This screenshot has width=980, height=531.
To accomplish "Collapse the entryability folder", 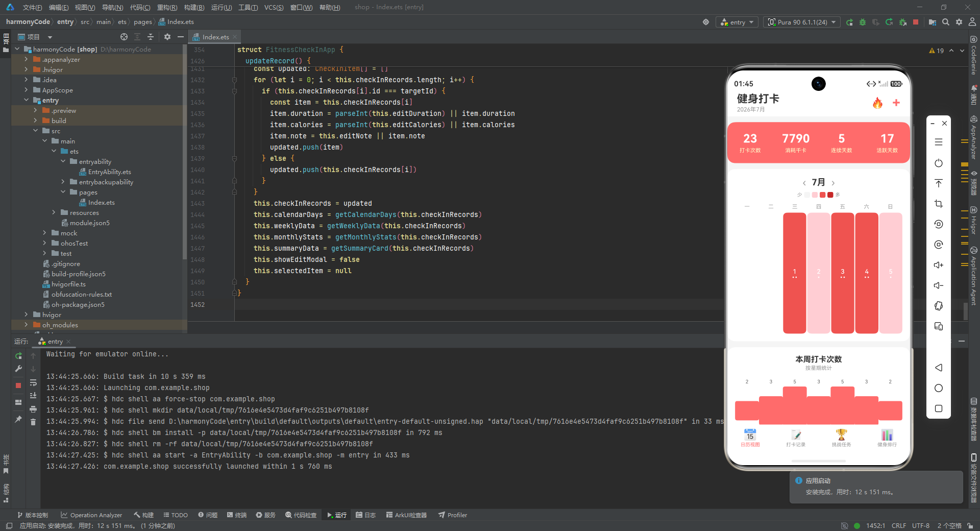I will click(63, 161).
